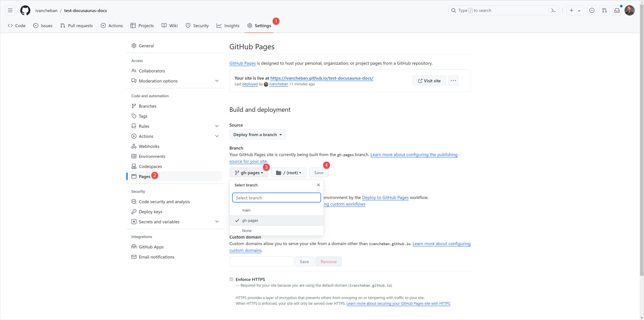Switch to the Code tab

point(17,25)
